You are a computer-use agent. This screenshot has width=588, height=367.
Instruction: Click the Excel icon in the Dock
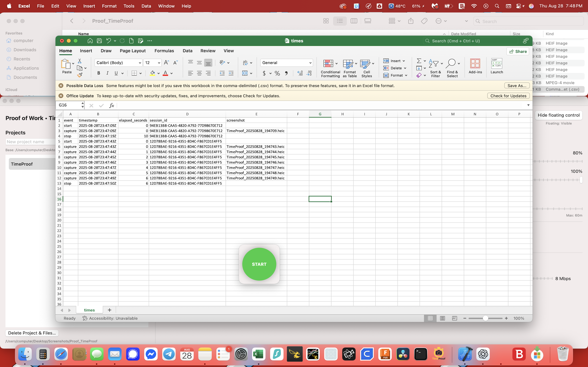coord(258,354)
